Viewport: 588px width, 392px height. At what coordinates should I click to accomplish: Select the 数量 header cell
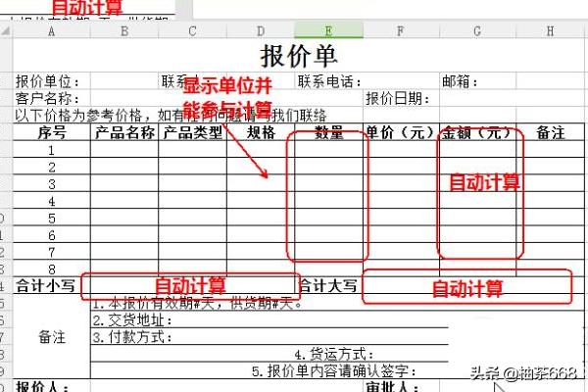(x=328, y=132)
